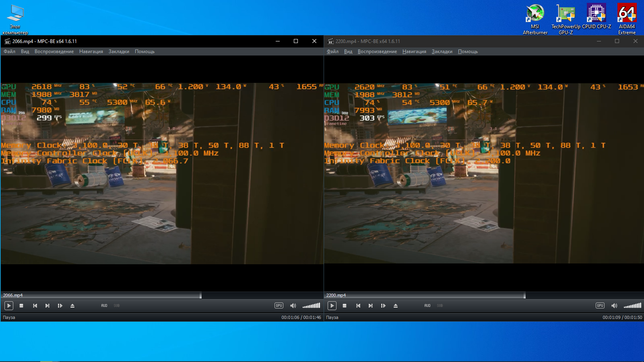Stop playback in the 2066.mp4 window
This screenshot has width=644, height=362.
[21, 306]
